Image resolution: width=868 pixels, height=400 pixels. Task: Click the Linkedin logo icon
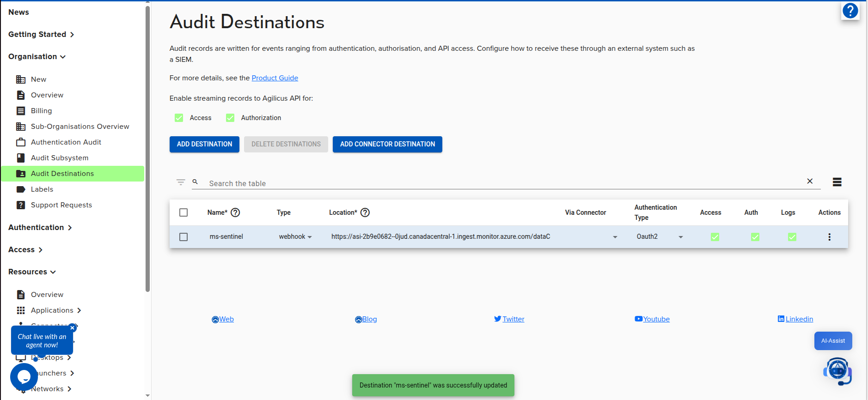coord(781,319)
